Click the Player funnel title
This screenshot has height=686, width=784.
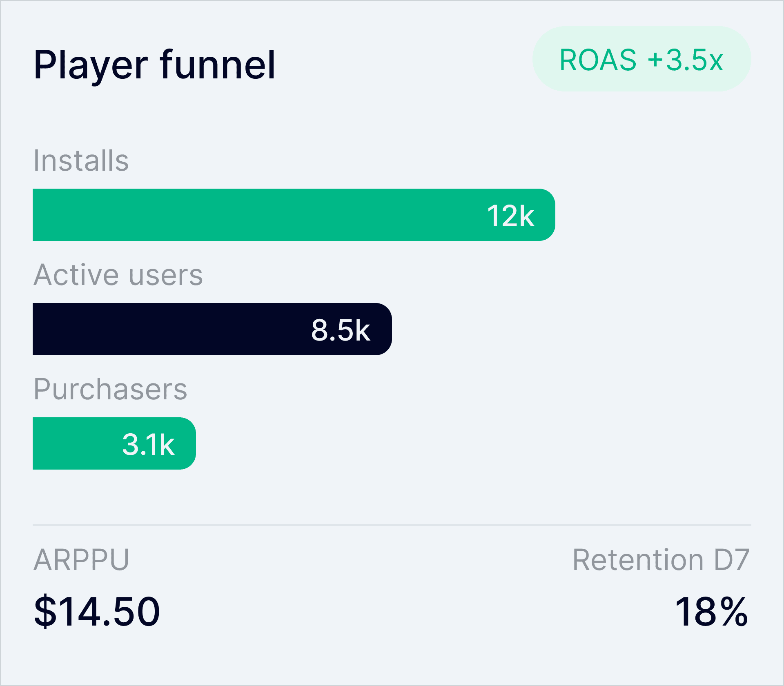pyautogui.click(x=154, y=65)
